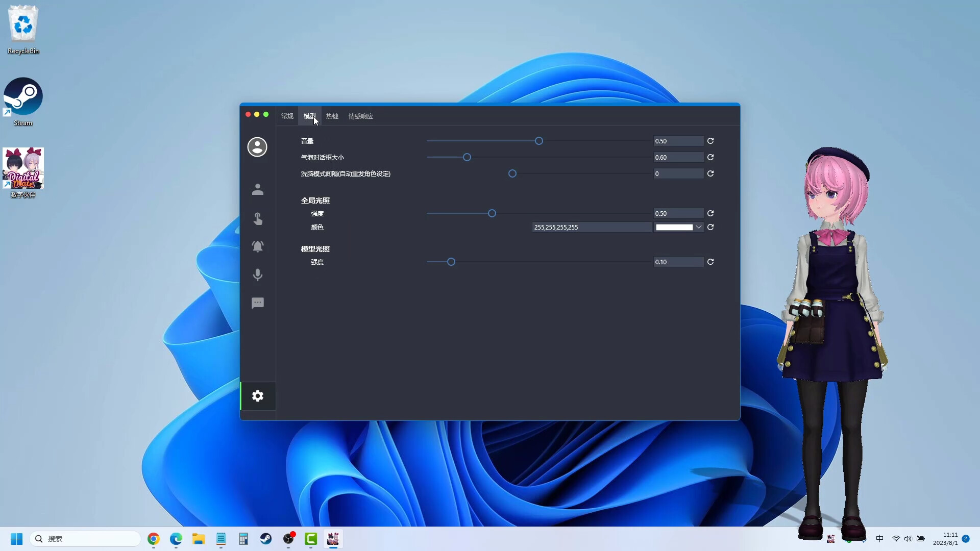This screenshot has height=551, width=980.
Task: Switch to the 常规 tab
Action: [x=286, y=116]
